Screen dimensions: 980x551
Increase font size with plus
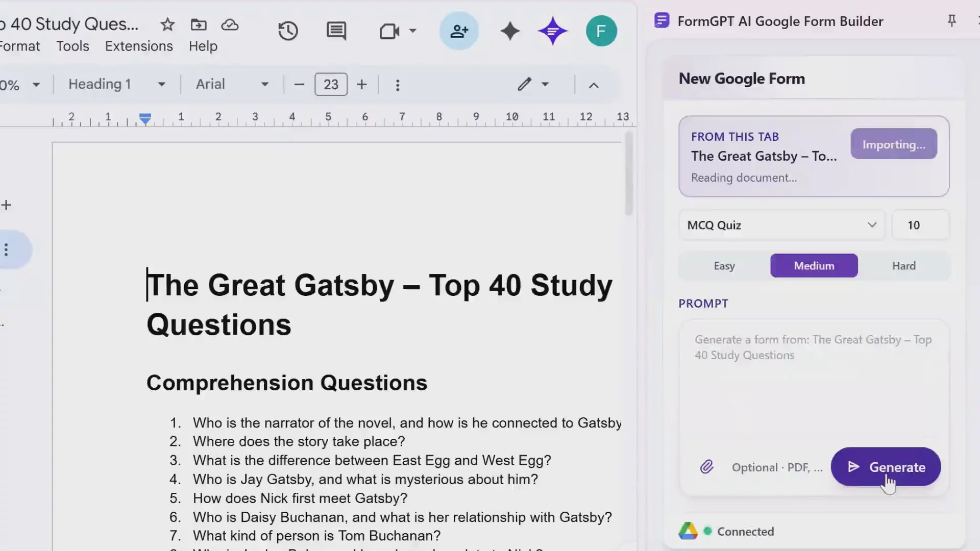tap(362, 85)
